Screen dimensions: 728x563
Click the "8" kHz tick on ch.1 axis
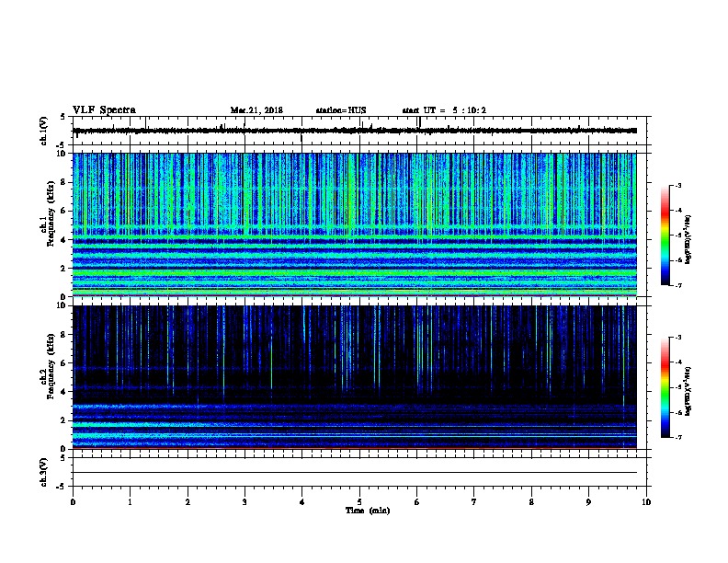click(63, 182)
